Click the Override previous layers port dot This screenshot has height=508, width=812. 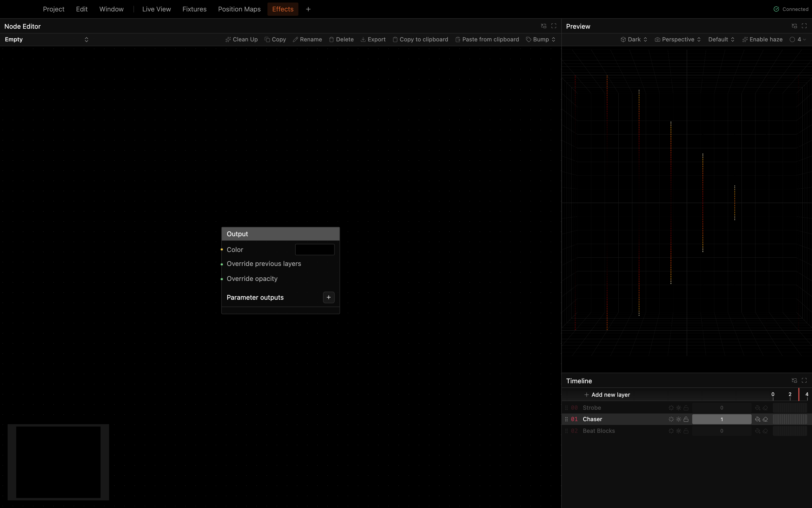click(x=222, y=264)
